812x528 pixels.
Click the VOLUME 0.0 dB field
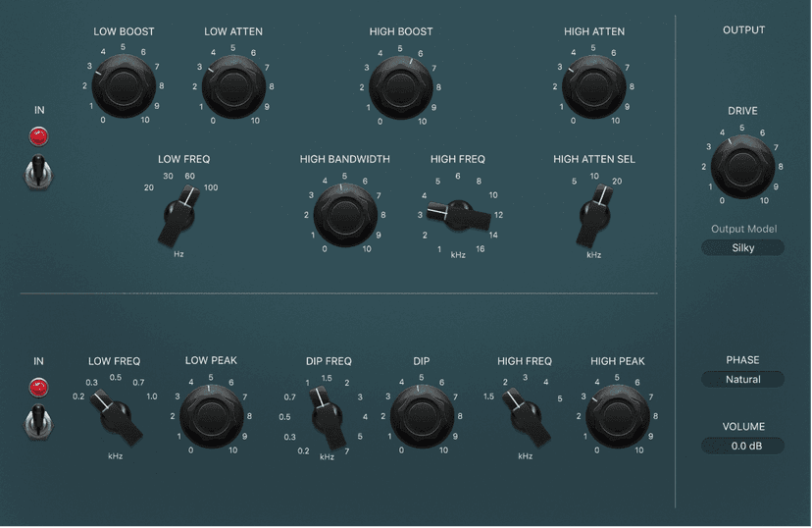pos(742,446)
